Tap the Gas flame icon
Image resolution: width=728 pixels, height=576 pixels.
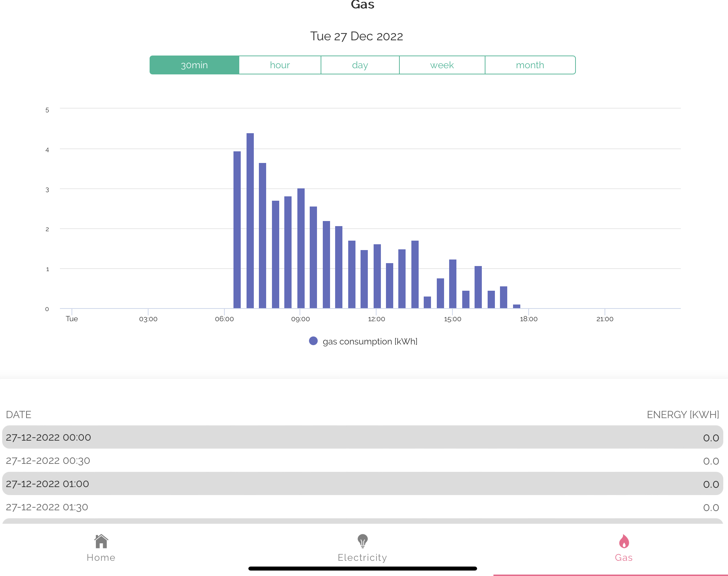(624, 541)
